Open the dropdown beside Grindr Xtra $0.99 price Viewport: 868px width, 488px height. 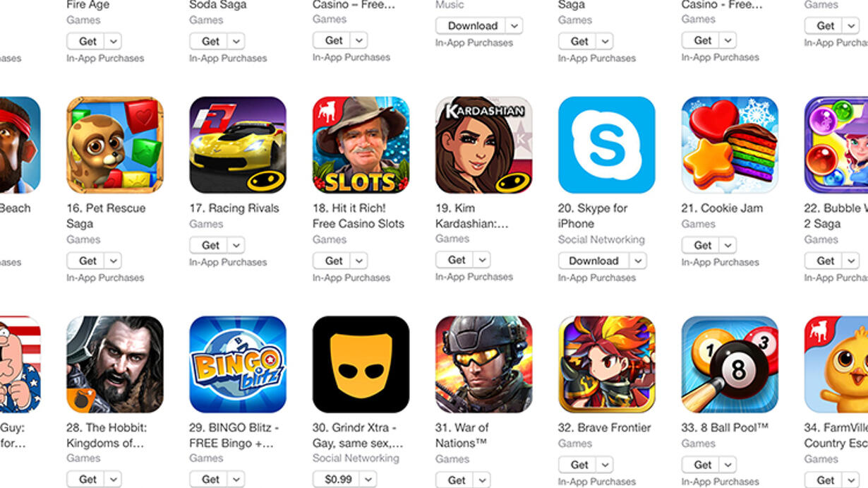point(368,479)
